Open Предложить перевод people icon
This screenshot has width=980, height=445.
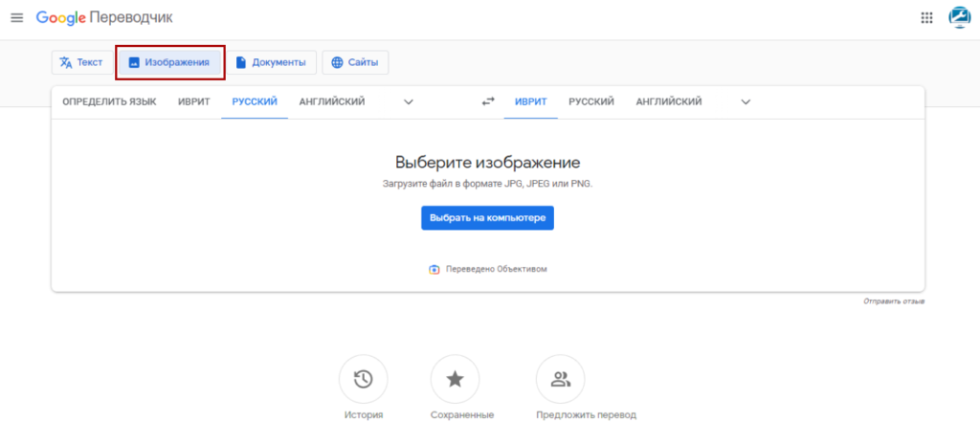[x=561, y=379]
